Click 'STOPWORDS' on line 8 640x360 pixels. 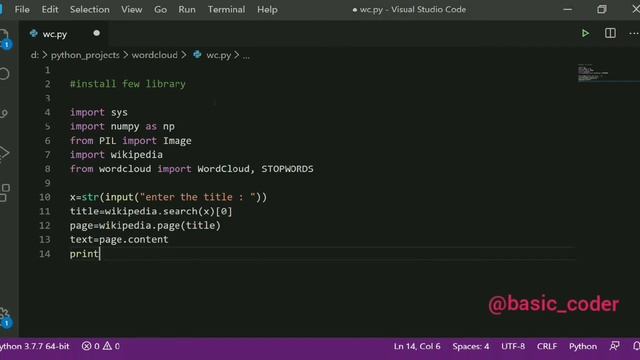[x=287, y=169]
